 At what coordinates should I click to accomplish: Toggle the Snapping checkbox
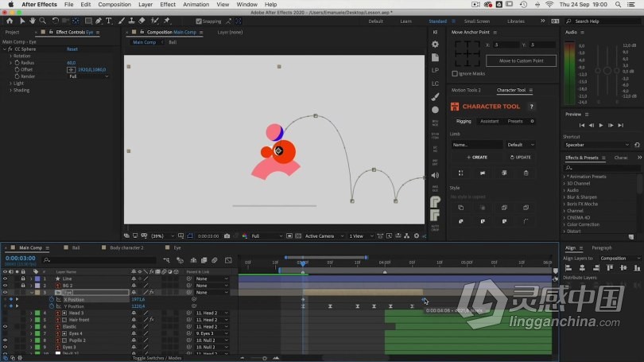click(199, 21)
